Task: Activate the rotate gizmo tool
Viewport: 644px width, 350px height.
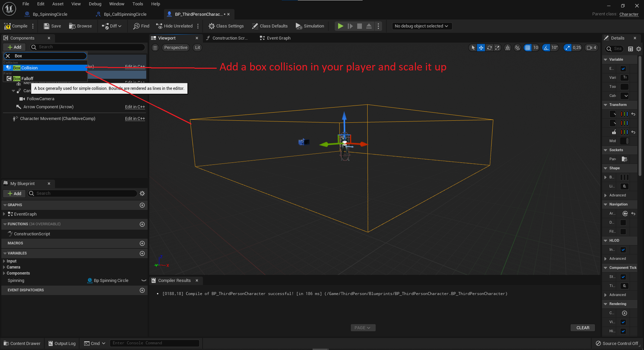Action: 489,48
